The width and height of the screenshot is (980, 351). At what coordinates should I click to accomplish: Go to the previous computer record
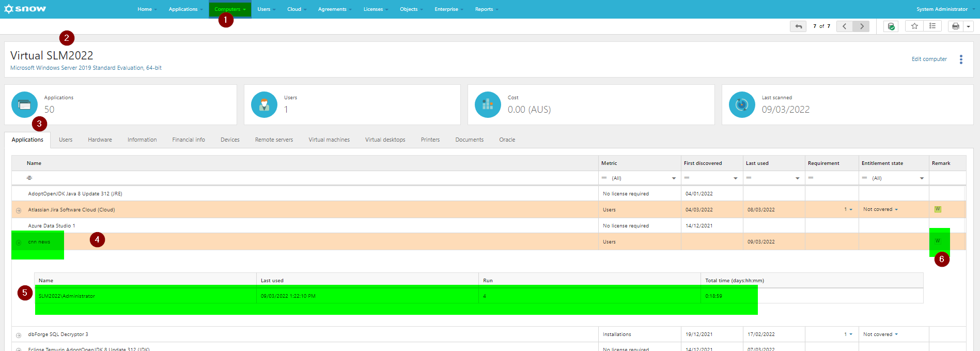(844, 26)
